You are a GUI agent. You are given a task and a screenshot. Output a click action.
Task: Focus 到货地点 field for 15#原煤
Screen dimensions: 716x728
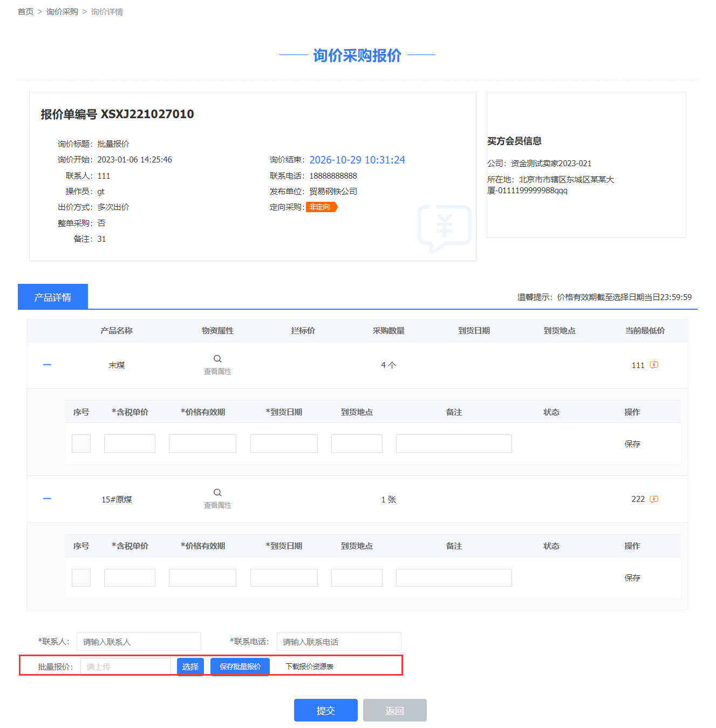pyautogui.click(x=357, y=577)
